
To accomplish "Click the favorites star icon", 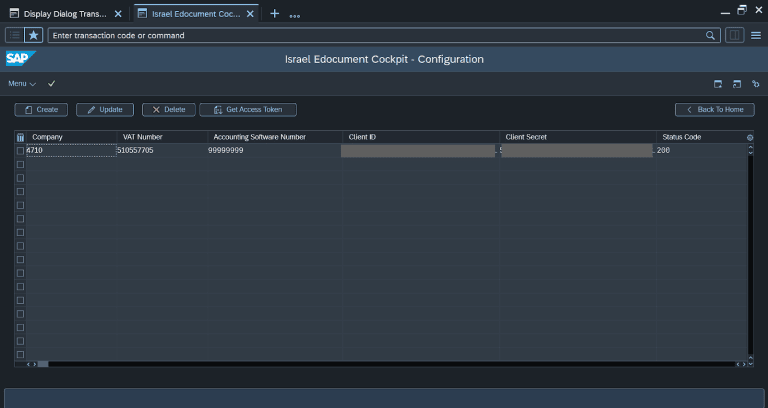I will pos(33,35).
